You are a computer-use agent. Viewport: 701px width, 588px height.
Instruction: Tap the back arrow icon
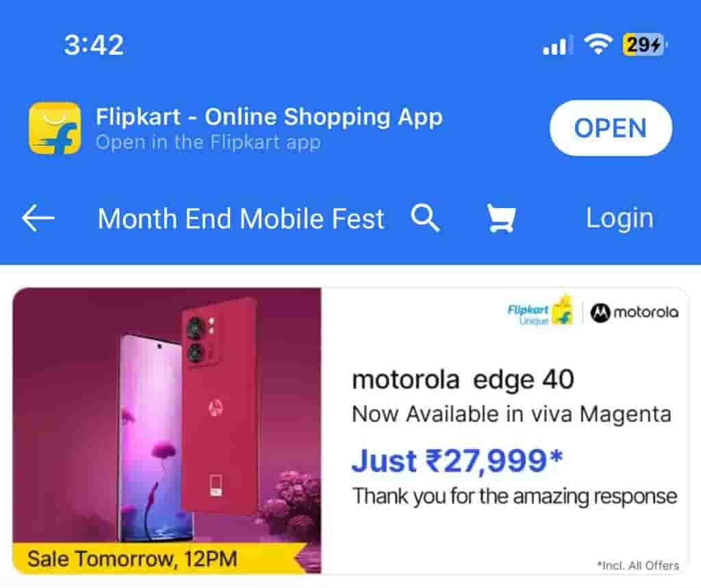point(38,218)
